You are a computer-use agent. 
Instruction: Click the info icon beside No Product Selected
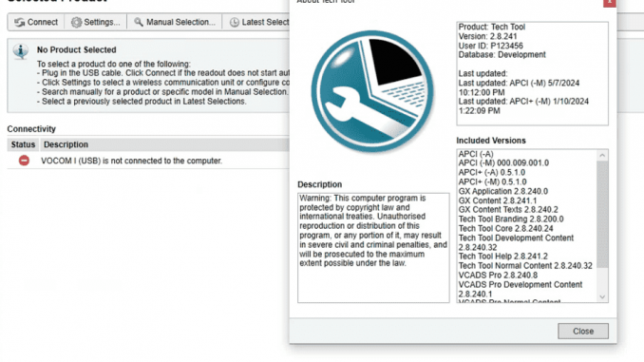(21, 51)
